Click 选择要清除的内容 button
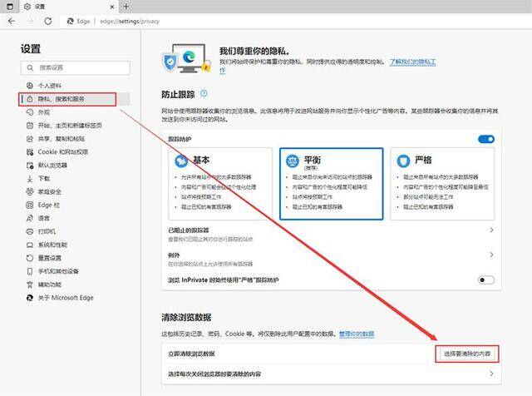This screenshot has height=396, width=532. [x=467, y=354]
